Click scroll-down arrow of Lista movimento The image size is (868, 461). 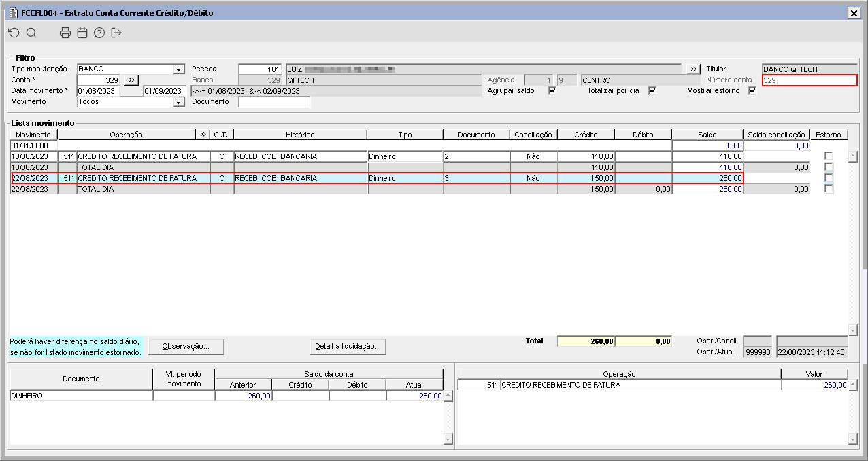[x=854, y=330]
